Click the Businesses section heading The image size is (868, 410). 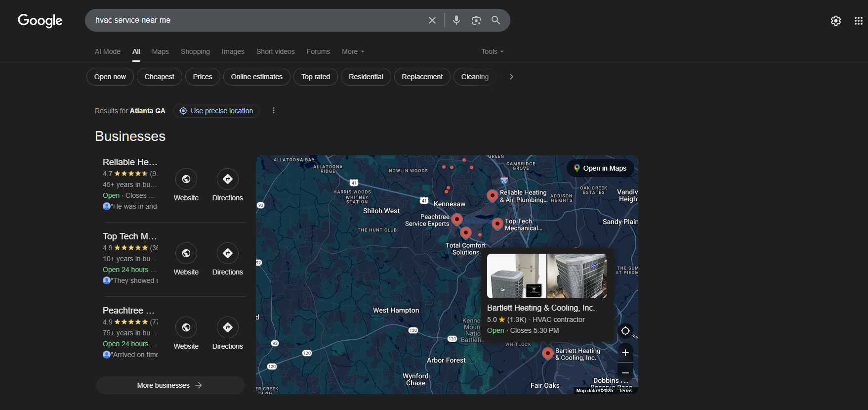tap(130, 137)
